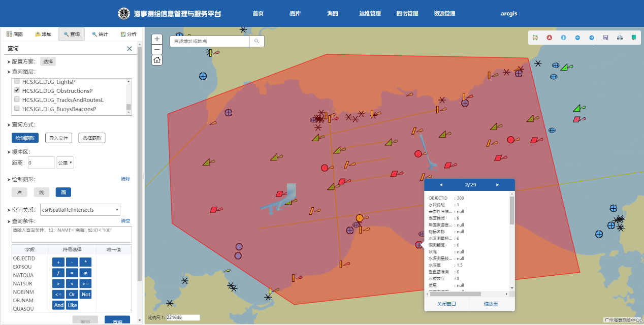Image resolution: width=644 pixels, height=325 pixels.
Task: Click the 导入文件 button
Action: coord(59,138)
